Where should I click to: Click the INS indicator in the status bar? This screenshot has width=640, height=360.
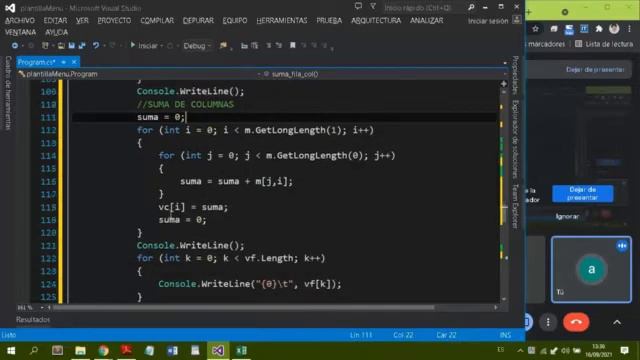[x=505, y=335]
